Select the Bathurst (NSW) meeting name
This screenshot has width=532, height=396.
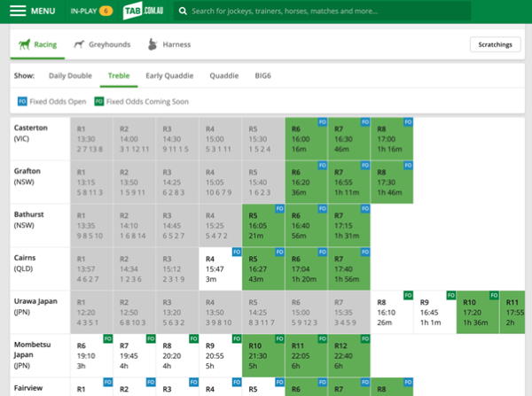pos(29,220)
